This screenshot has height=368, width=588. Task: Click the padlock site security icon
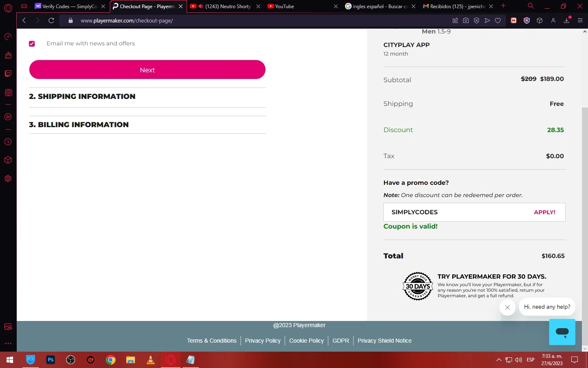(x=71, y=20)
